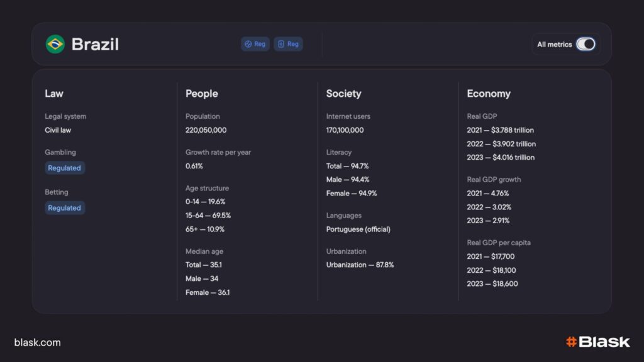Viewport: 644px width, 362px height.
Task: Click the Urbanization 87.8% value
Action: point(360,265)
